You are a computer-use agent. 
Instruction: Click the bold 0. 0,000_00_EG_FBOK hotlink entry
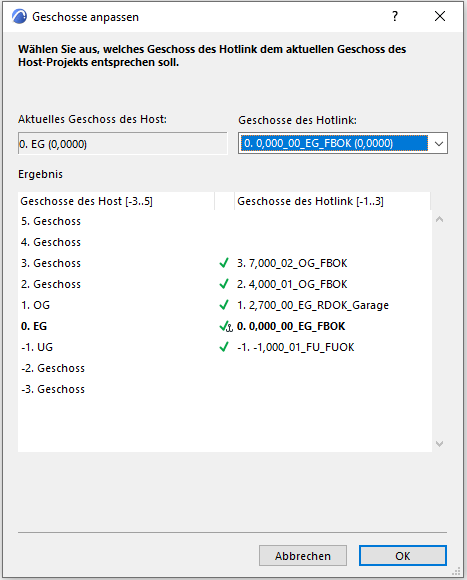(291, 326)
